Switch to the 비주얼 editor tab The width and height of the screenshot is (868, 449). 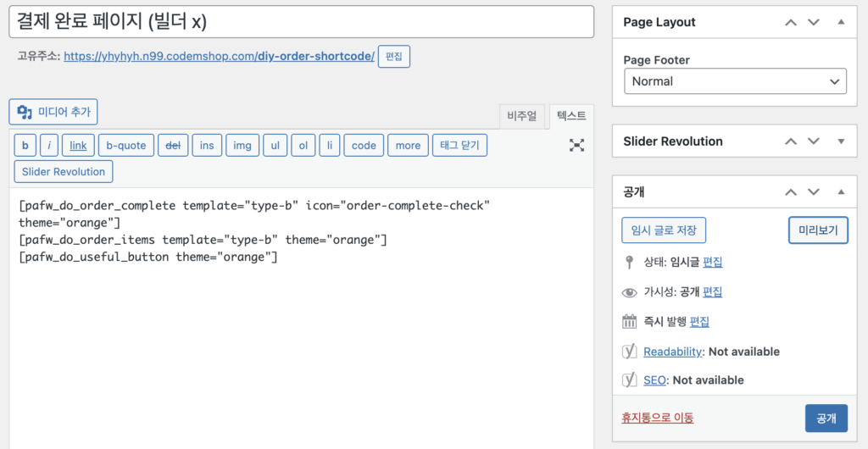click(521, 117)
